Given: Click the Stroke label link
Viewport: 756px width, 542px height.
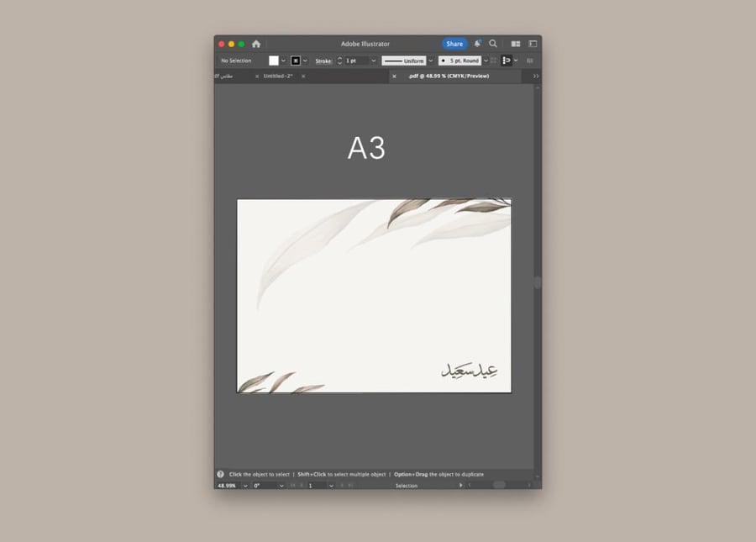Looking at the screenshot, I should [x=323, y=61].
